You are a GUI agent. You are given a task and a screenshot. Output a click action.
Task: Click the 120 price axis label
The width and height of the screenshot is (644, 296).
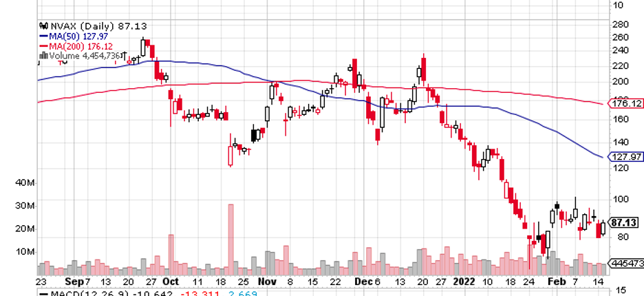coord(620,168)
